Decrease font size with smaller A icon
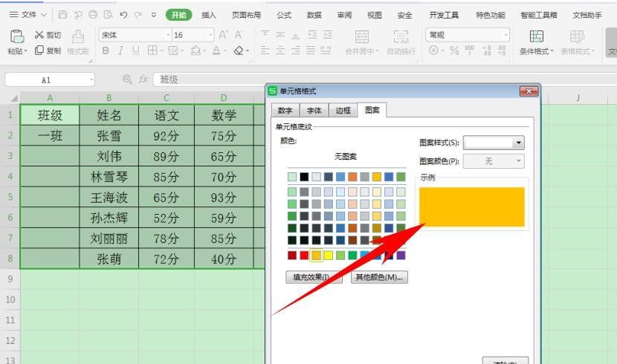The image size is (617, 364). [x=239, y=35]
